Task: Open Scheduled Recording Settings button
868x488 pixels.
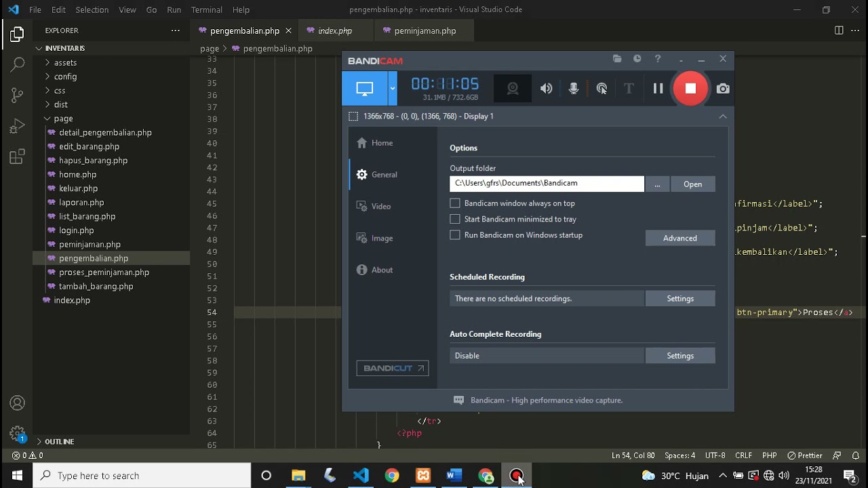Action: (x=680, y=298)
